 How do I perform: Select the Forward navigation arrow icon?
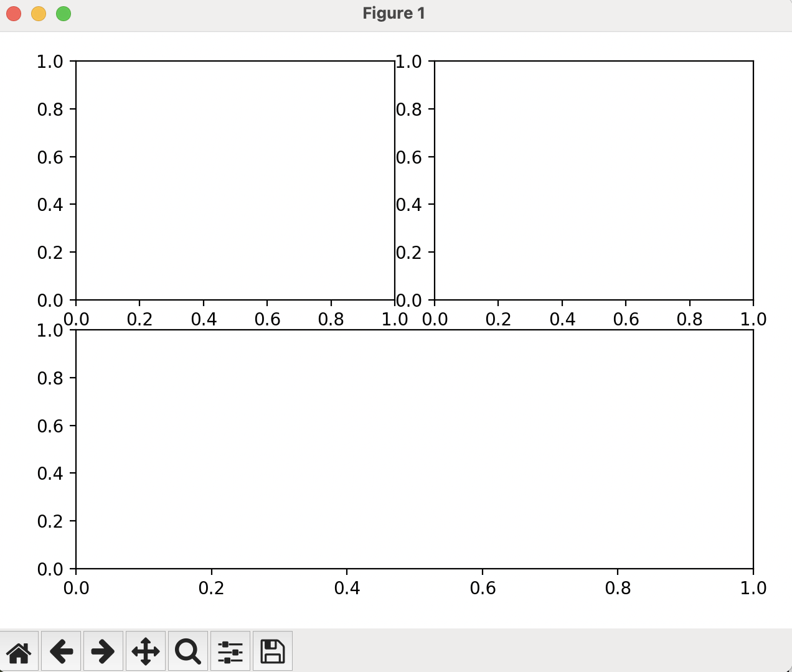point(103,651)
